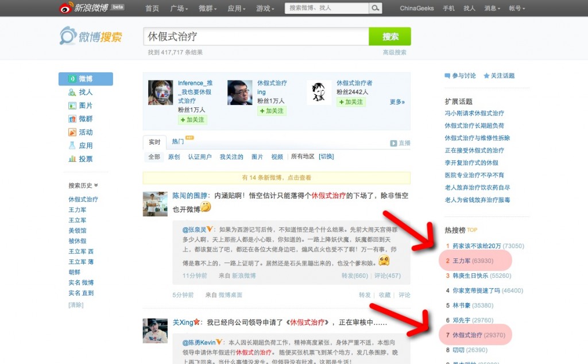Select 图片 in the left sidebar
Screen dimensions: 588x364
(86, 106)
